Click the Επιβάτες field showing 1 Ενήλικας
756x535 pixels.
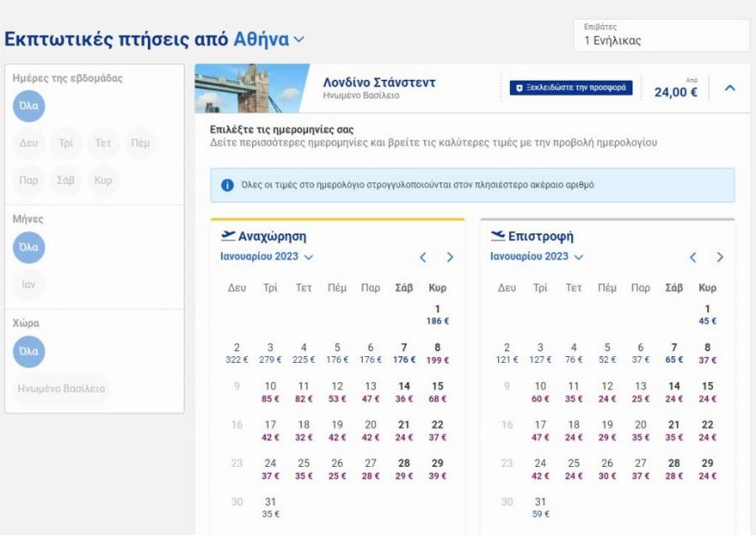pos(661,35)
